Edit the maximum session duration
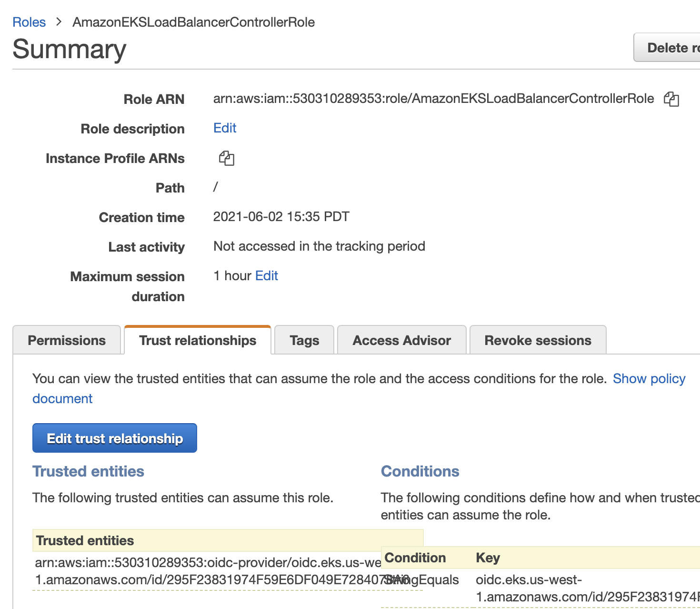The image size is (700, 609). 267,275
